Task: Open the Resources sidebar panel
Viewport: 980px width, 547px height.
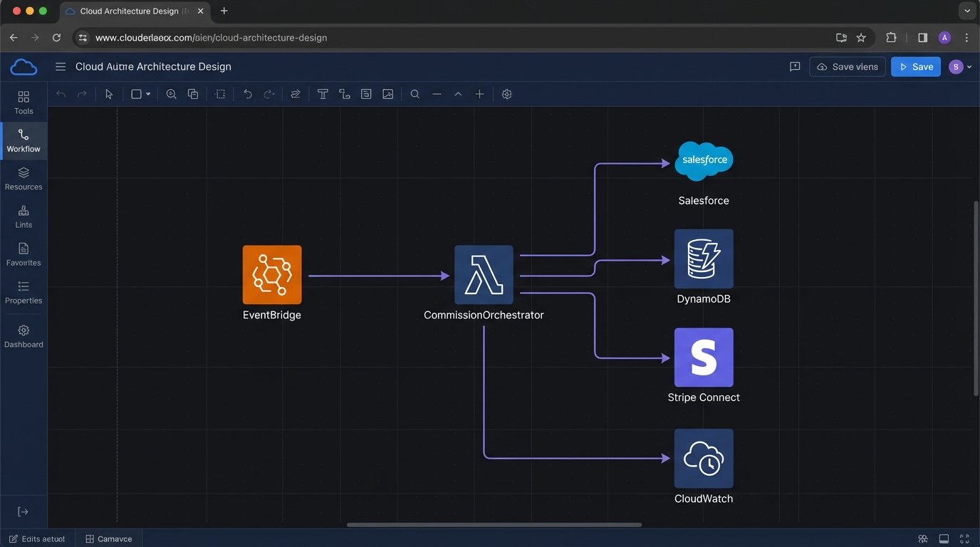Action: (24, 178)
